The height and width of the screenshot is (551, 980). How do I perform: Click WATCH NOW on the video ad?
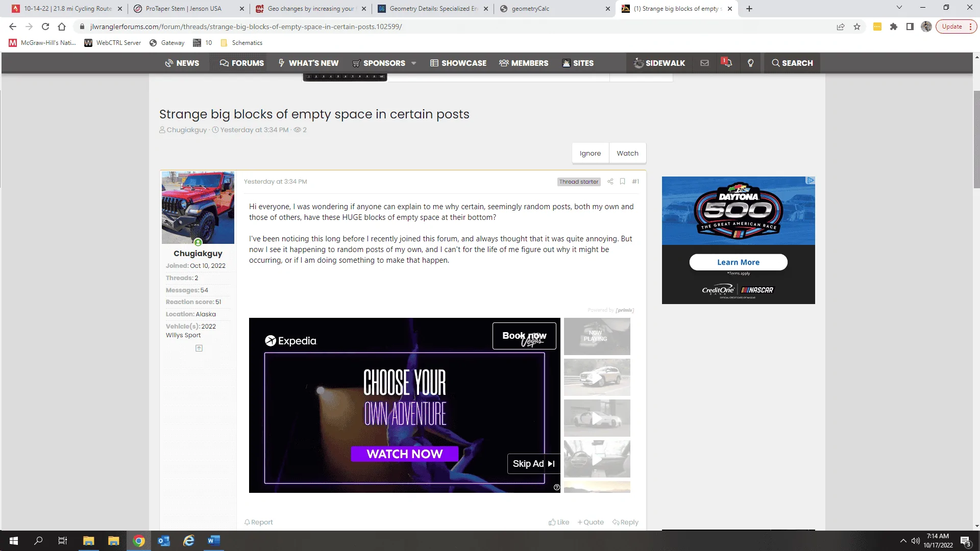coord(404,454)
